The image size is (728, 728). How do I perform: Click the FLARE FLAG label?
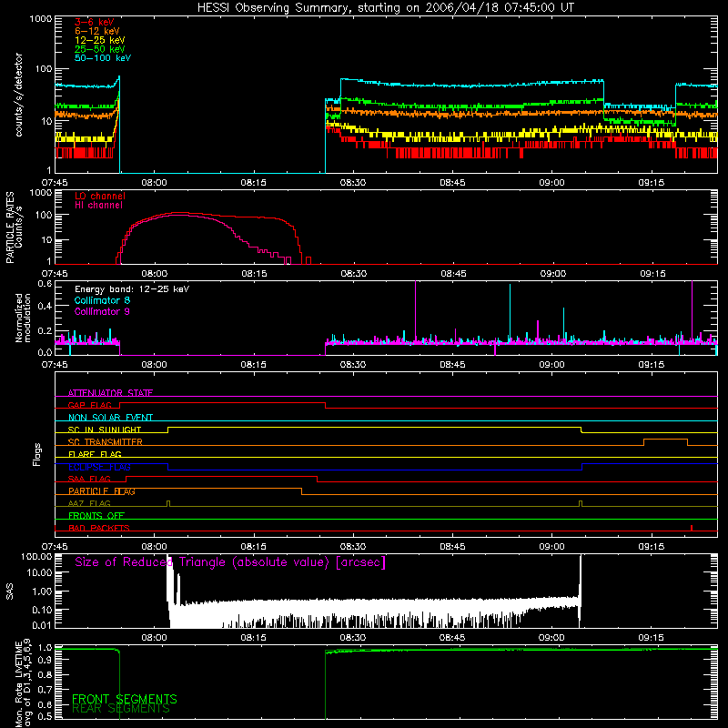(95, 454)
